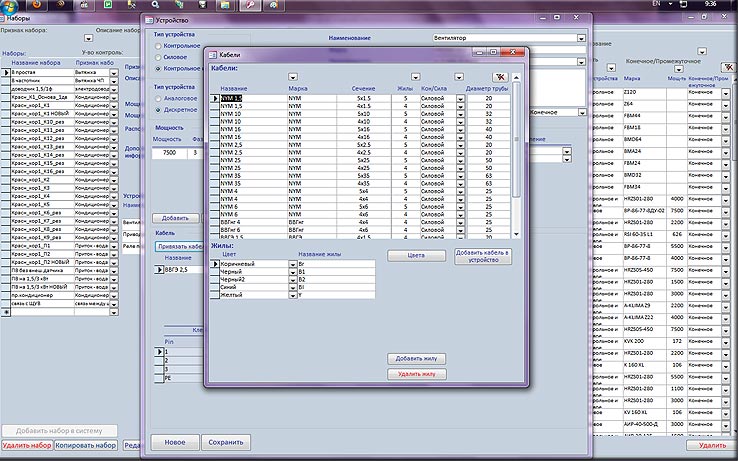The image size is (738, 461).
Task: Click Новое button in Устройство window
Action: pos(175,443)
